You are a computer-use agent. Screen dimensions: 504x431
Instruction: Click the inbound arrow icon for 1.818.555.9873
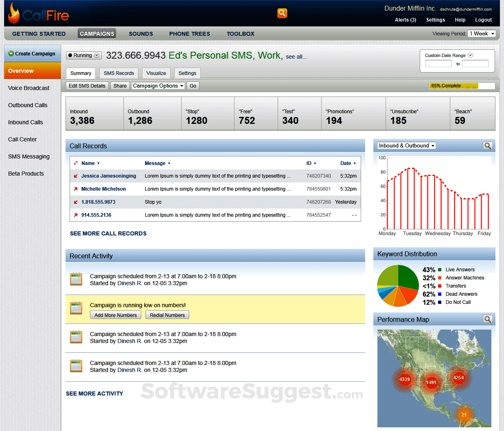click(x=76, y=202)
